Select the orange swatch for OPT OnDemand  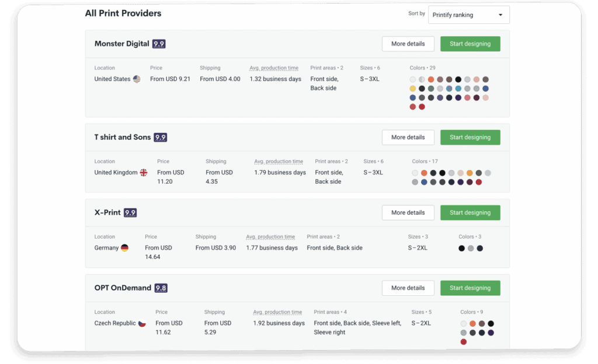tap(472, 324)
